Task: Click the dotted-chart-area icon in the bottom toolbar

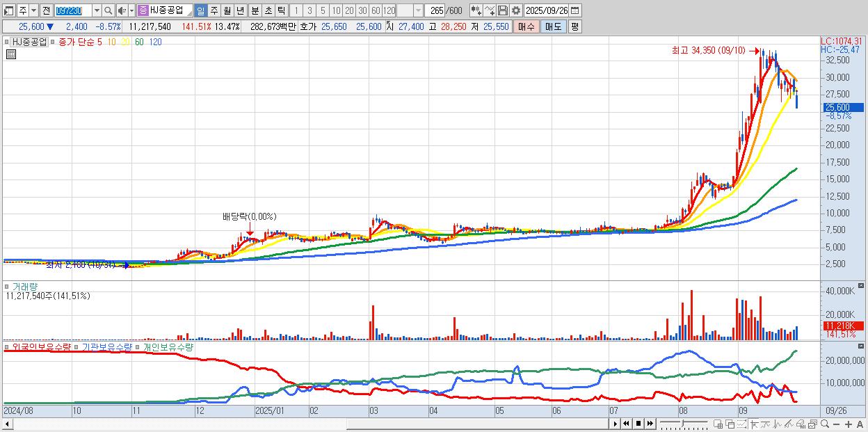Action: (741, 424)
